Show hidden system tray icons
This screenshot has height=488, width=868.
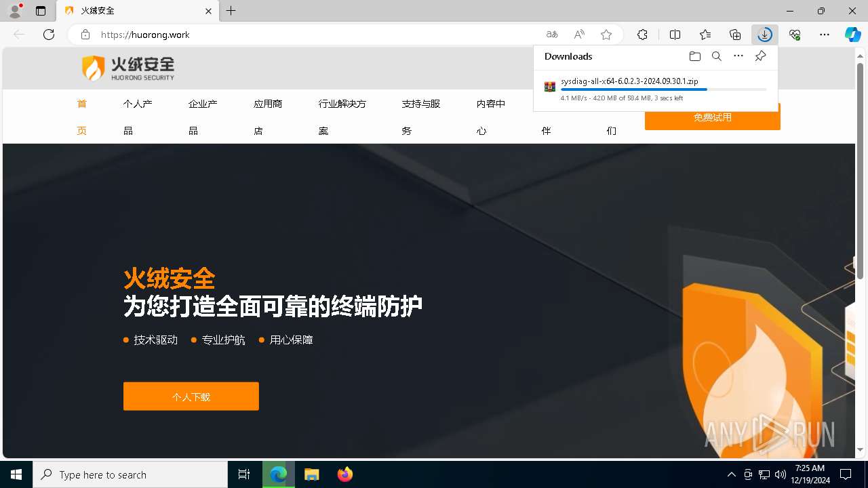(x=731, y=474)
